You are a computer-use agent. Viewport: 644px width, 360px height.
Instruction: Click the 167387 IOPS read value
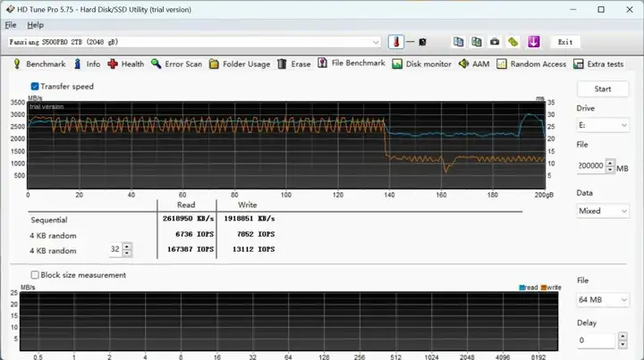point(191,249)
